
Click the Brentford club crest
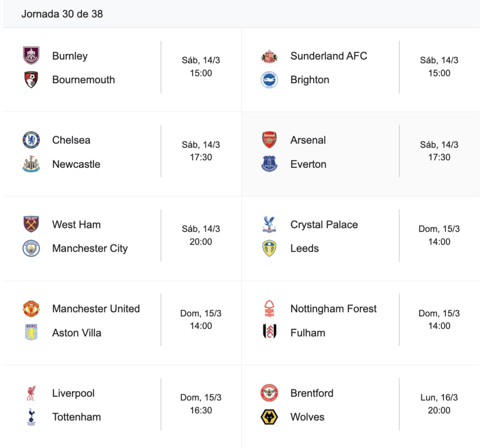(269, 393)
